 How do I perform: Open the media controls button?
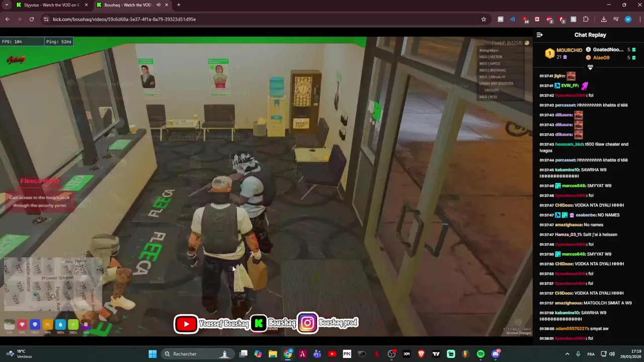[x=616, y=19]
